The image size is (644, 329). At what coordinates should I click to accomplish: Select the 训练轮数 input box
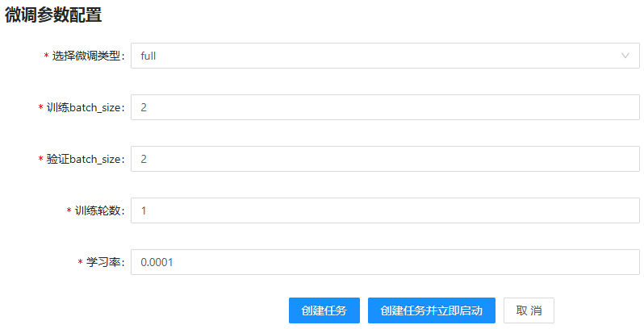pyautogui.click(x=384, y=210)
